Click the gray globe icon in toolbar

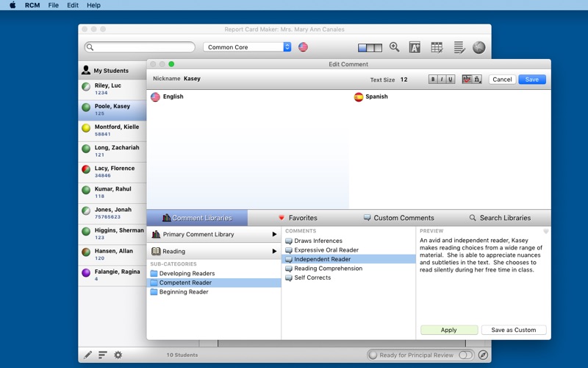(479, 47)
